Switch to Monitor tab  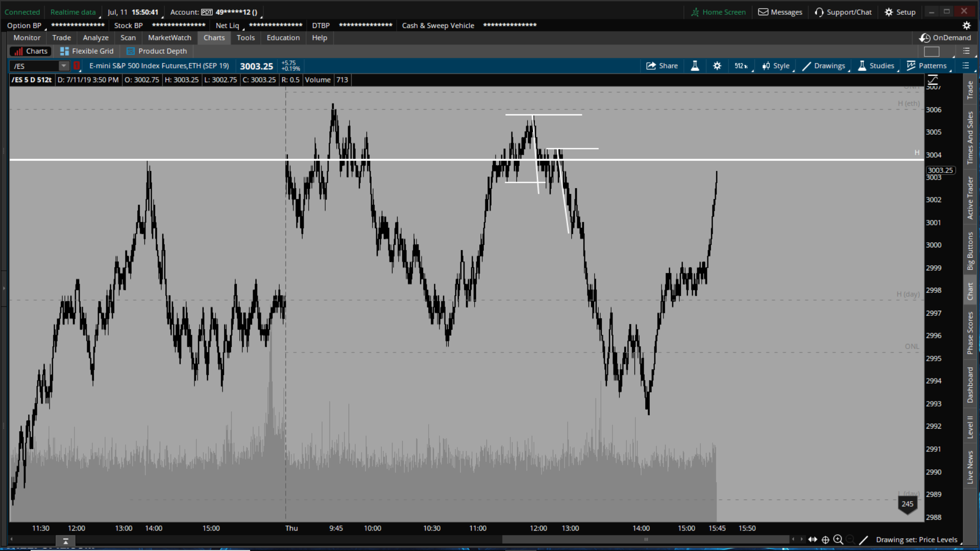click(27, 38)
